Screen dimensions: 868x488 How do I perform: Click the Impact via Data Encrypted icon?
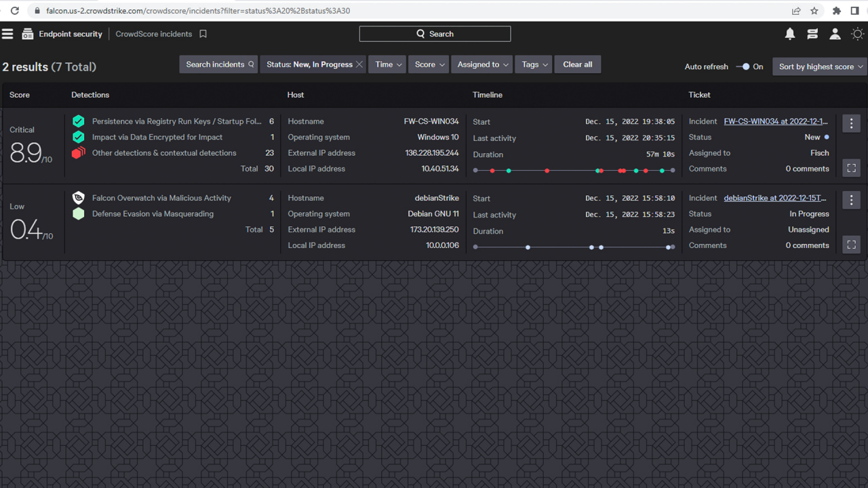79,137
